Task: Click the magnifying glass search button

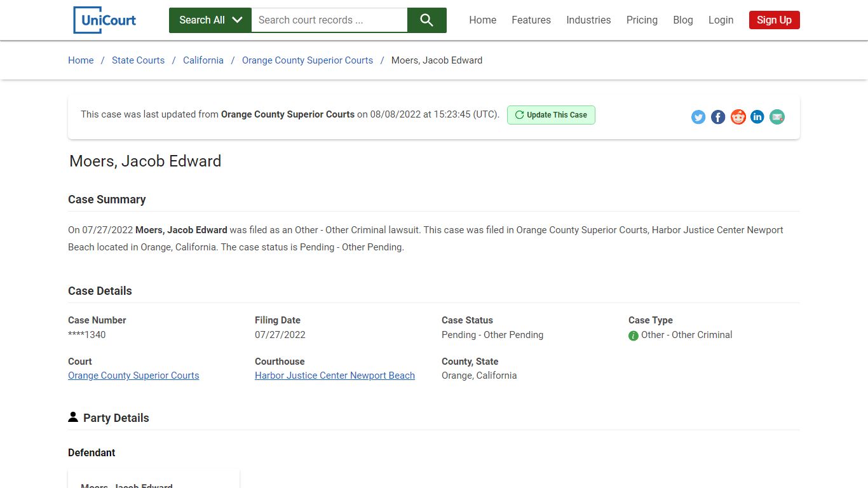Action: 426,20
